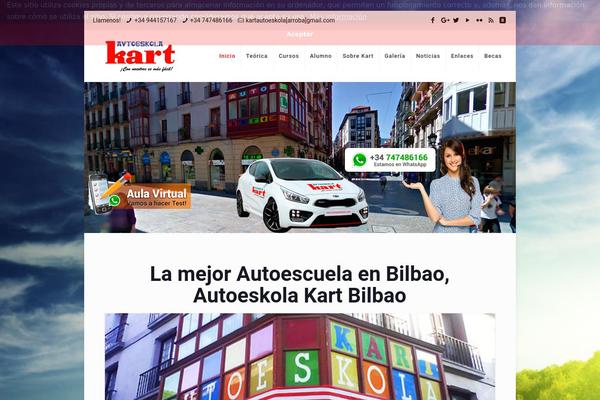
Task: Click the colorful Autoeskola Kart building photo
Action: (300, 357)
